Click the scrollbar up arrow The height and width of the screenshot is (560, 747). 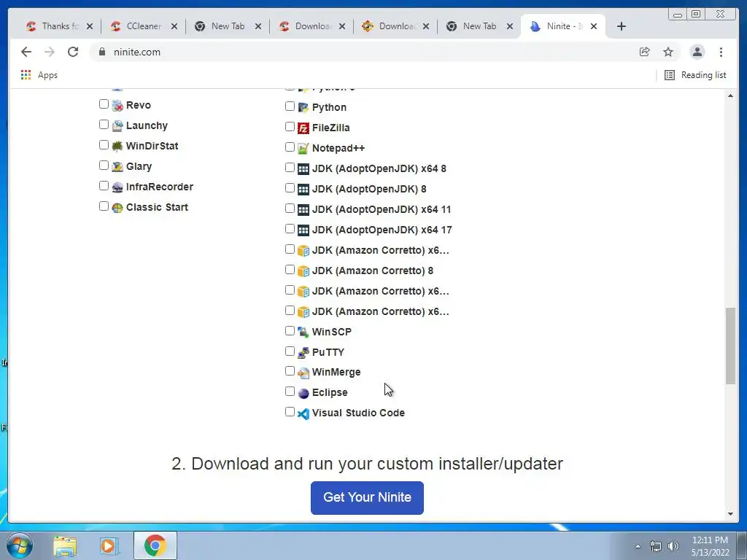(x=730, y=96)
